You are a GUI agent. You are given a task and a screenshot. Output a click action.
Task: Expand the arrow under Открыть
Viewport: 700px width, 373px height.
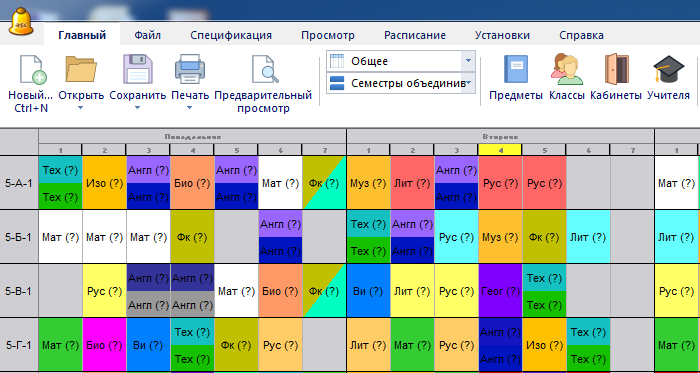tap(81, 108)
